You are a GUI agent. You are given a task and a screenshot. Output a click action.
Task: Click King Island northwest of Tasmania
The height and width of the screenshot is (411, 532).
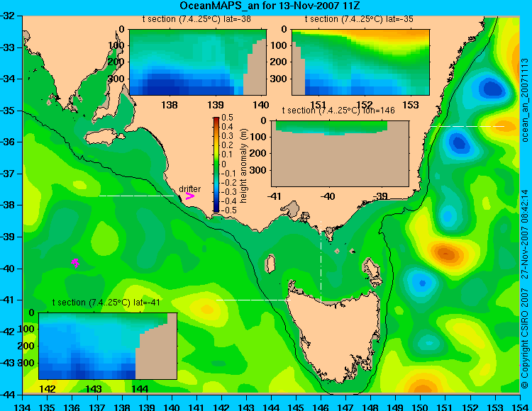270,264
